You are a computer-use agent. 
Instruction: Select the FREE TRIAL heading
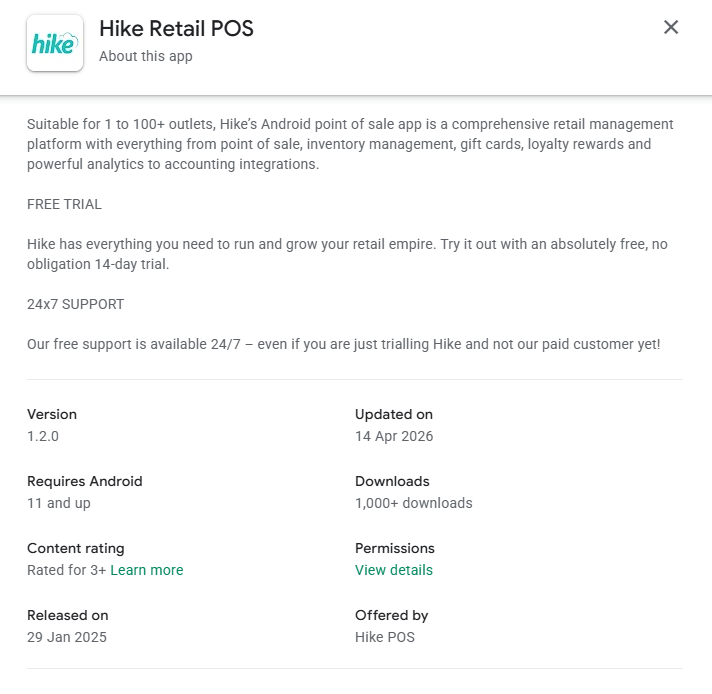pyautogui.click(x=65, y=204)
